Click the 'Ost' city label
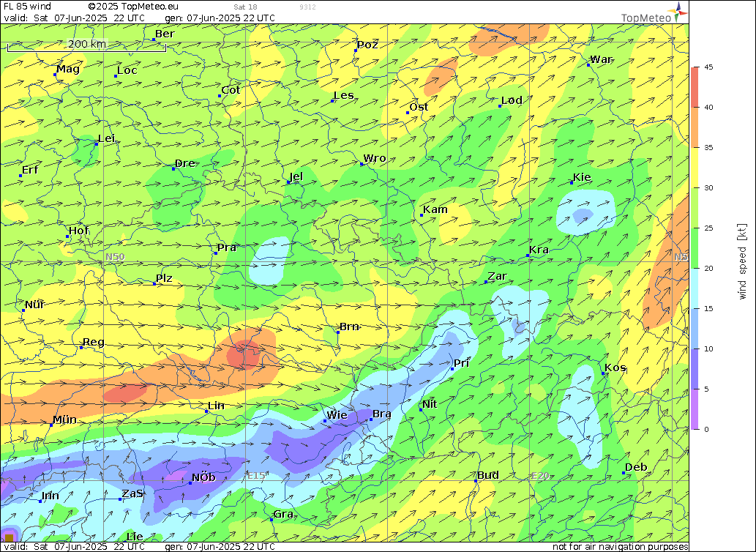The width and height of the screenshot is (756, 552). coord(419,107)
